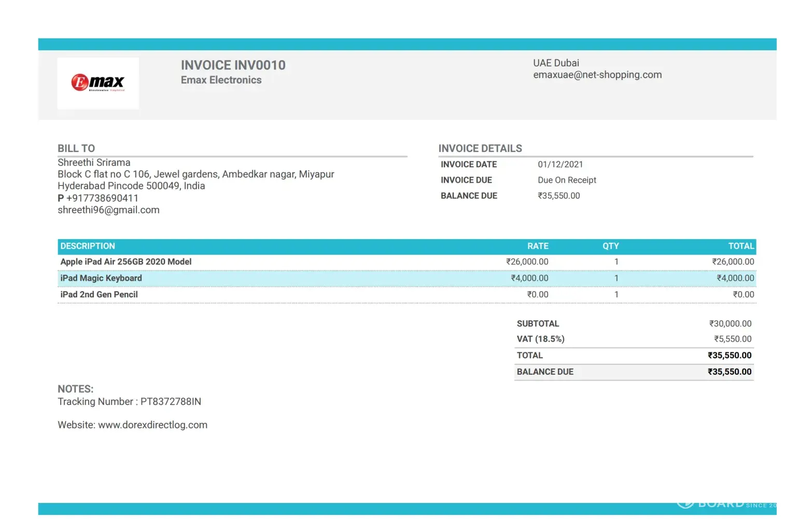812x519 pixels.
Task: Click the RATE column header
Action: click(538, 247)
